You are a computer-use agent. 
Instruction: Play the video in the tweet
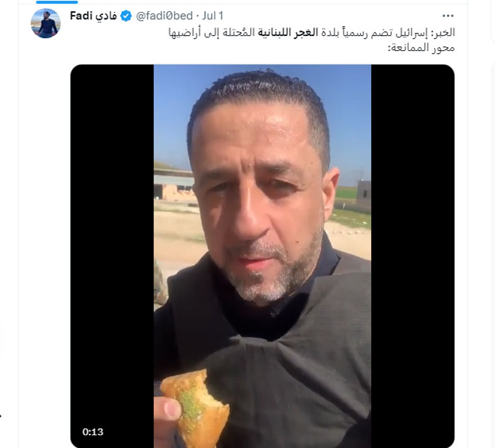[262, 256]
